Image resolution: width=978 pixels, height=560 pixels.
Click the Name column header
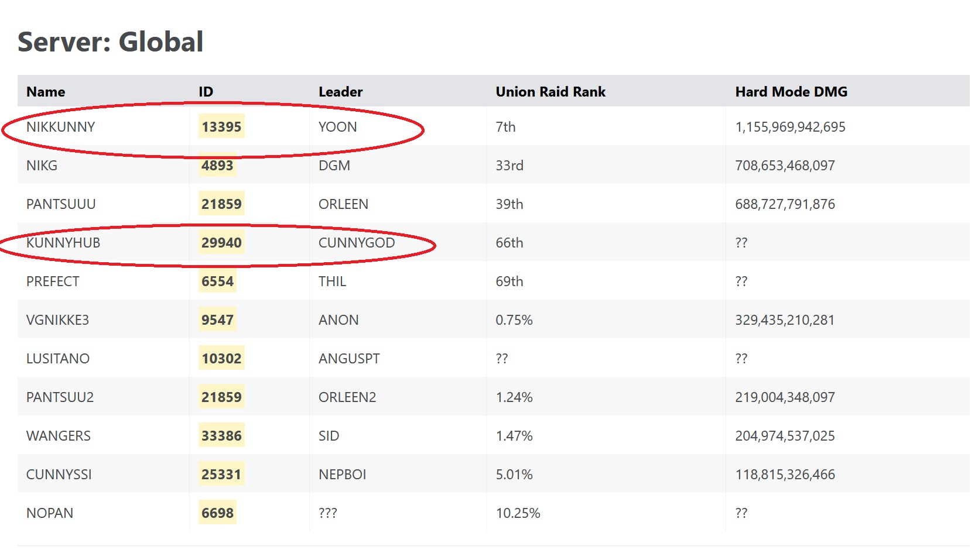coord(46,92)
